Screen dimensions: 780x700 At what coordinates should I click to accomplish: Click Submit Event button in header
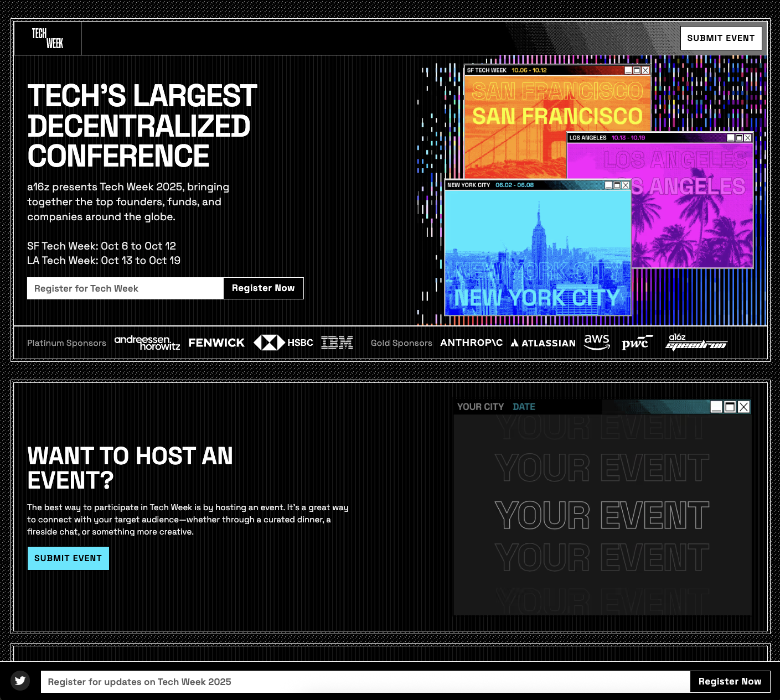(x=721, y=38)
